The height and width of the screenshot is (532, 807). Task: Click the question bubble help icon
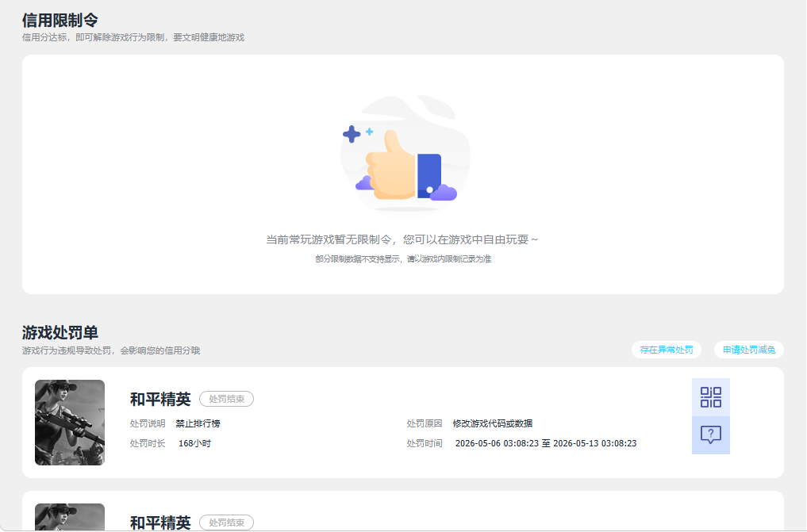click(x=711, y=434)
